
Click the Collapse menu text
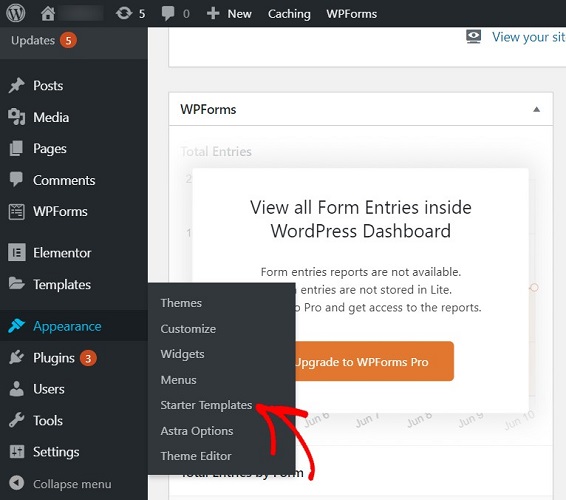[72, 484]
